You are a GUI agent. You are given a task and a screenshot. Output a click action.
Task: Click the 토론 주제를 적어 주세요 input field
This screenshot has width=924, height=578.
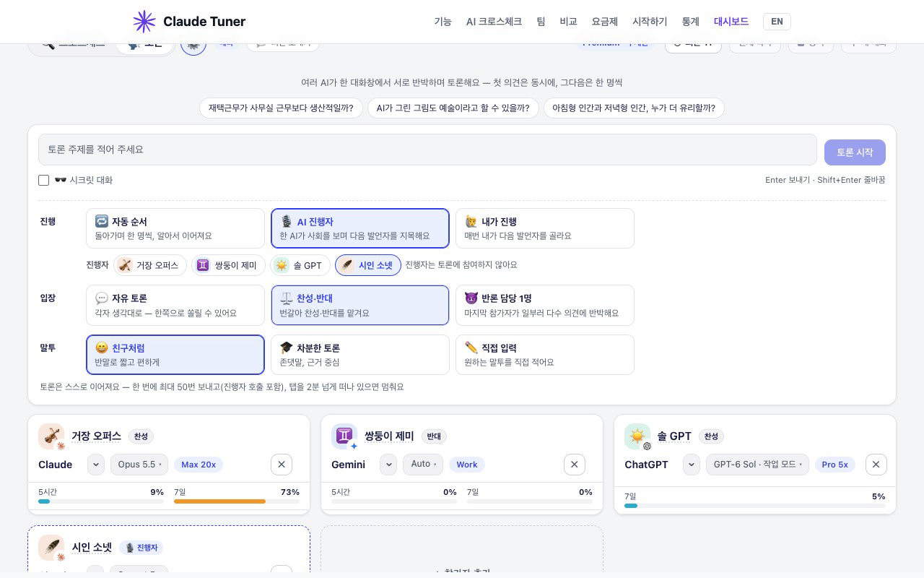[427, 150]
